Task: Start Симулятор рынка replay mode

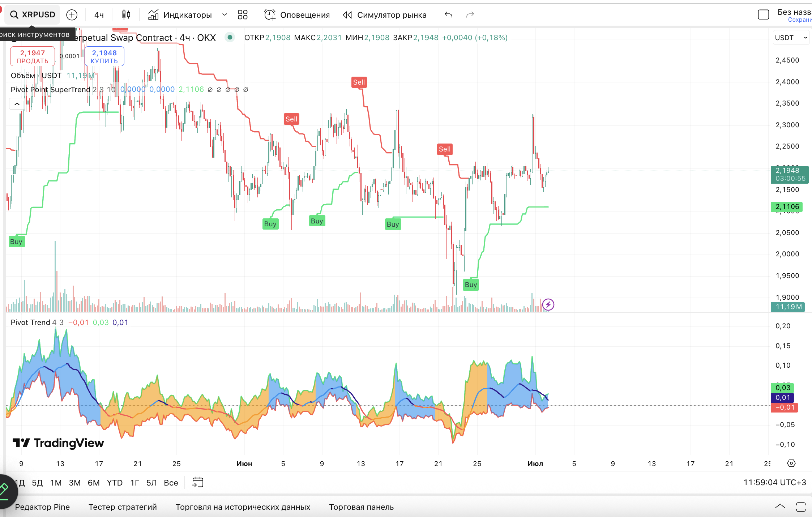Action: (385, 15)
